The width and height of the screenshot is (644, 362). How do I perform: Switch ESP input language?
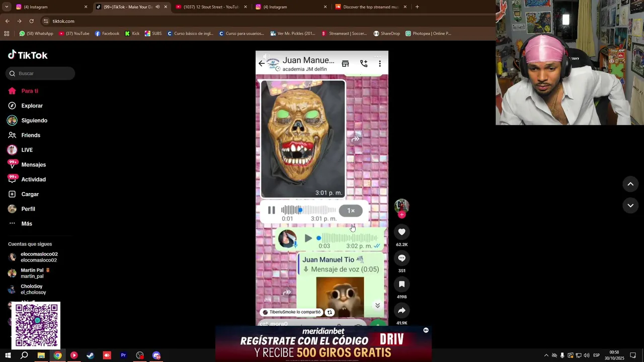pyautogui.click(x=596, y=355)
